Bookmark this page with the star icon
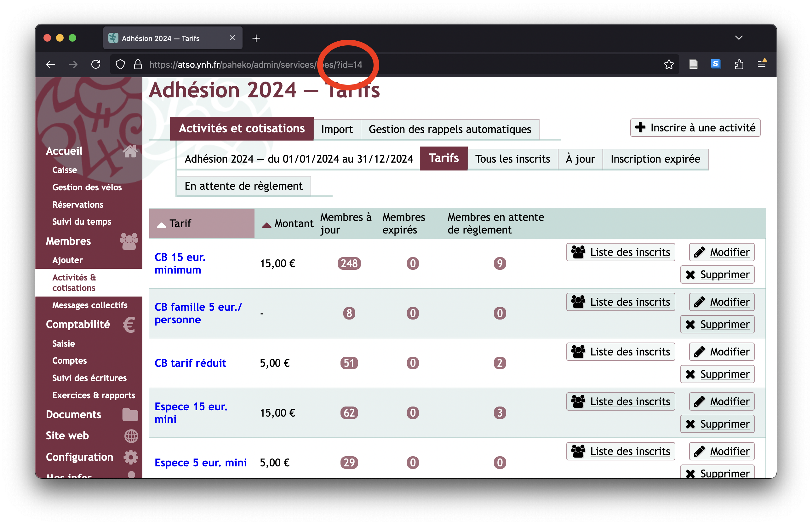This screenshot has height=525, width=812. [x=669, y=64]
